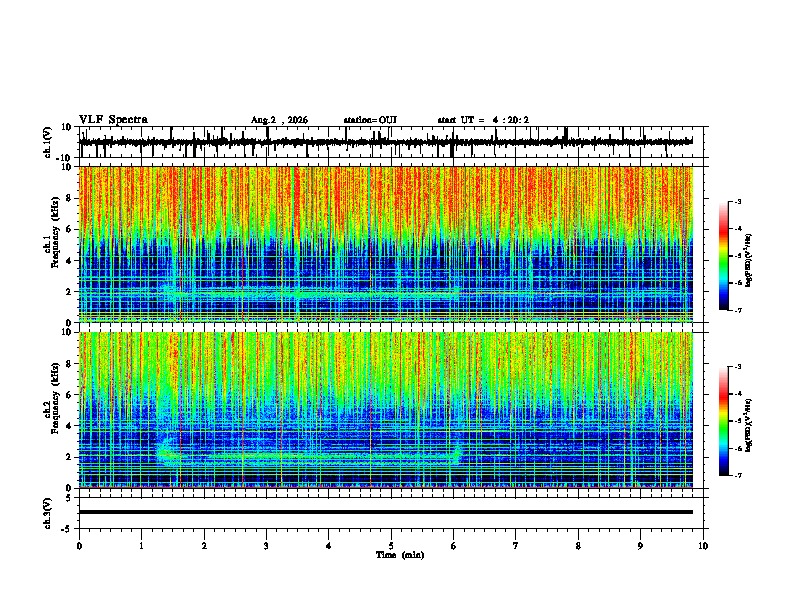Select the 'ch.1 Frequency (kHz)' axis label
Screen dimensions: 792x612
click(52, 233)
